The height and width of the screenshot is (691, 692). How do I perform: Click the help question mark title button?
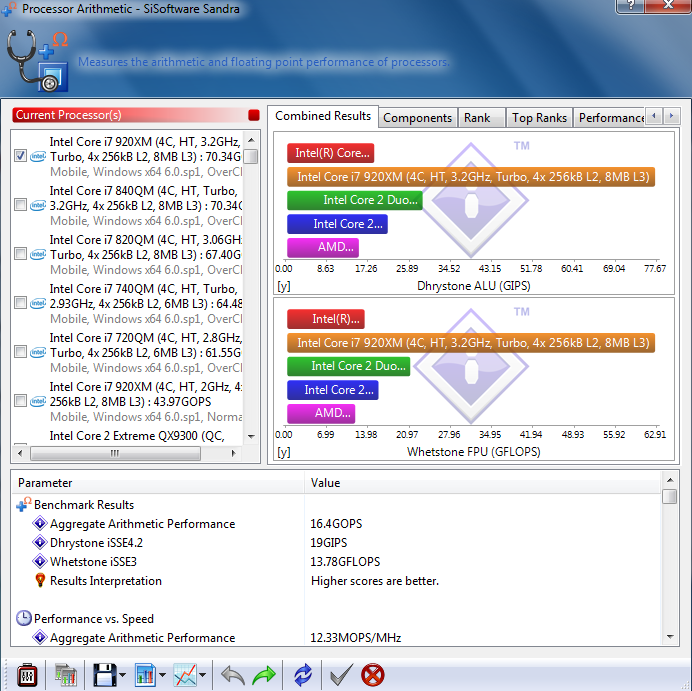[630, 5]
